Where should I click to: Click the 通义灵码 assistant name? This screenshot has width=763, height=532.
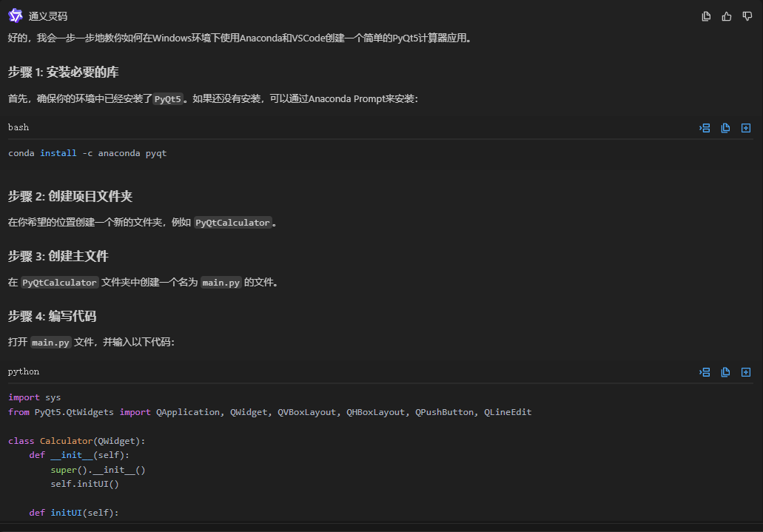pyautogui.click(x=48, y=16)
